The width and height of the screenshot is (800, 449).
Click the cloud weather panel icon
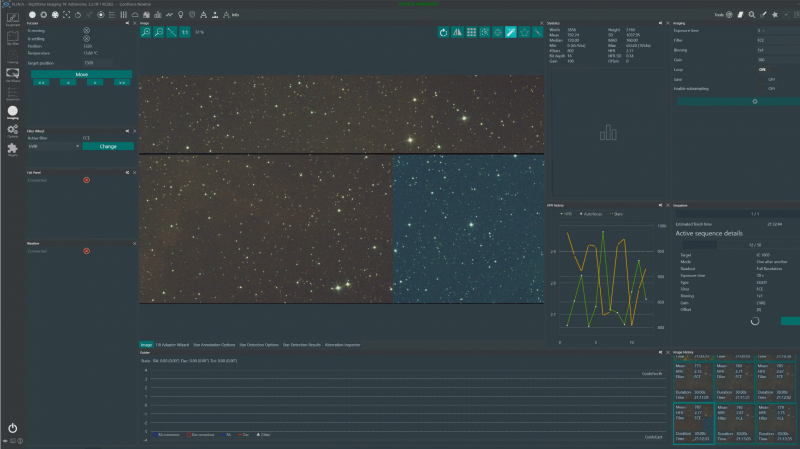[135, 15]
